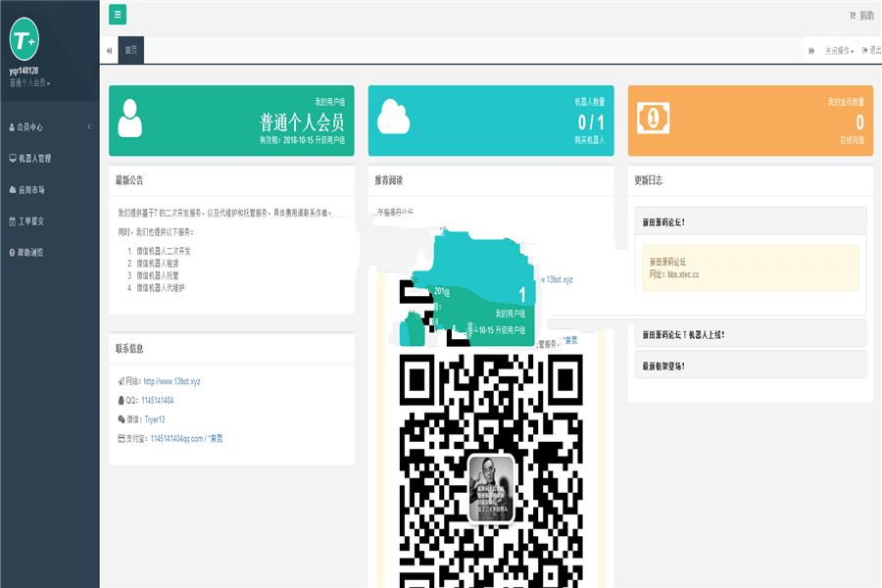Image resolution: width=882 pixels, height=588 pixels.
Task: Click the tab scroll-right double arrow
Action: [x=811, y=51]
